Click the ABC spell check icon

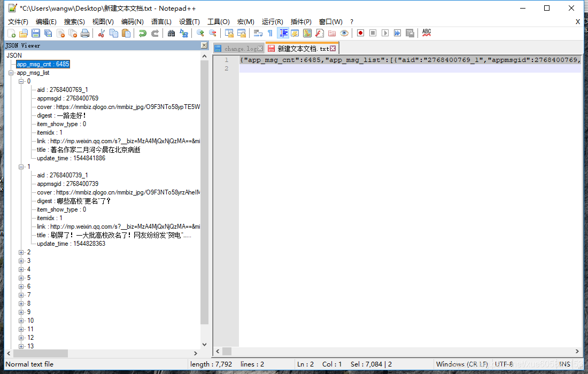tap(427, 33)
